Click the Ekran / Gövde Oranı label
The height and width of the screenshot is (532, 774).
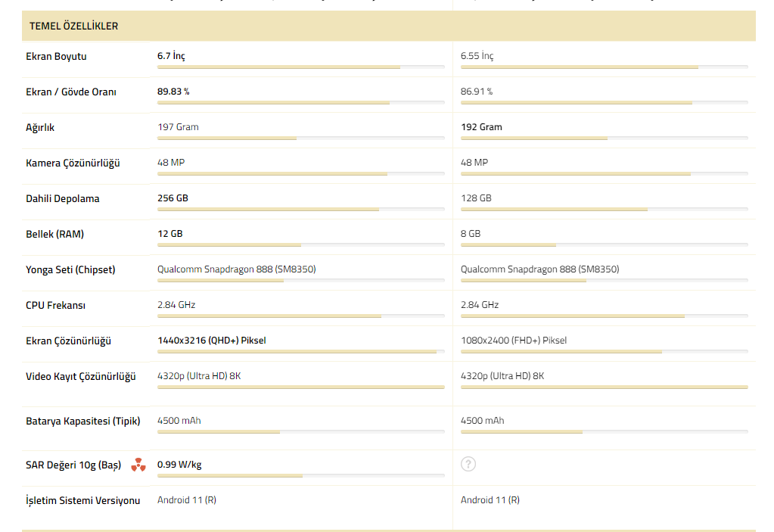(71, 92)
